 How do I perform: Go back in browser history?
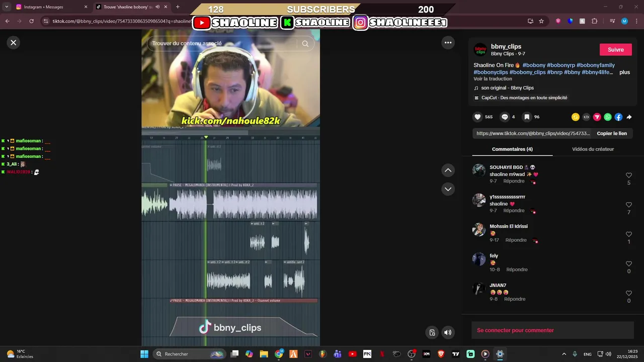(7, 21)
